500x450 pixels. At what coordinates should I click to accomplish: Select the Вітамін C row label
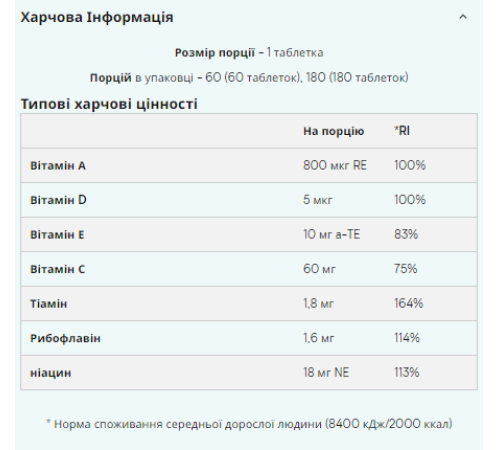coord(58,269)
